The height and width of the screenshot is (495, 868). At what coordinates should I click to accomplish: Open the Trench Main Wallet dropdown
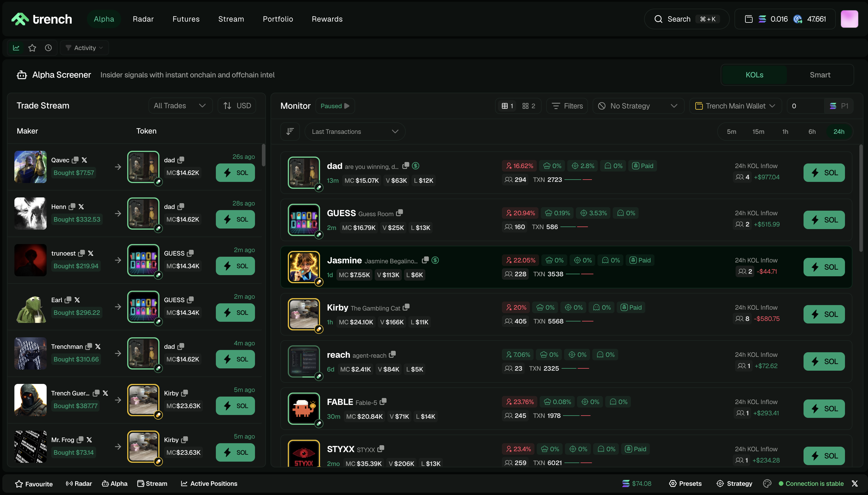(x=735, y=106)
